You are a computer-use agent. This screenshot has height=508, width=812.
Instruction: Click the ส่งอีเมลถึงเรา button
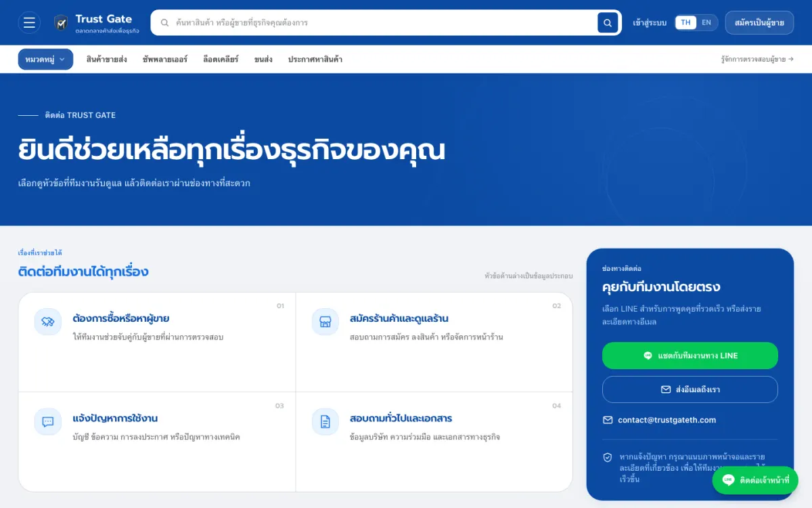pyautogui.click(x=690, y=389)
